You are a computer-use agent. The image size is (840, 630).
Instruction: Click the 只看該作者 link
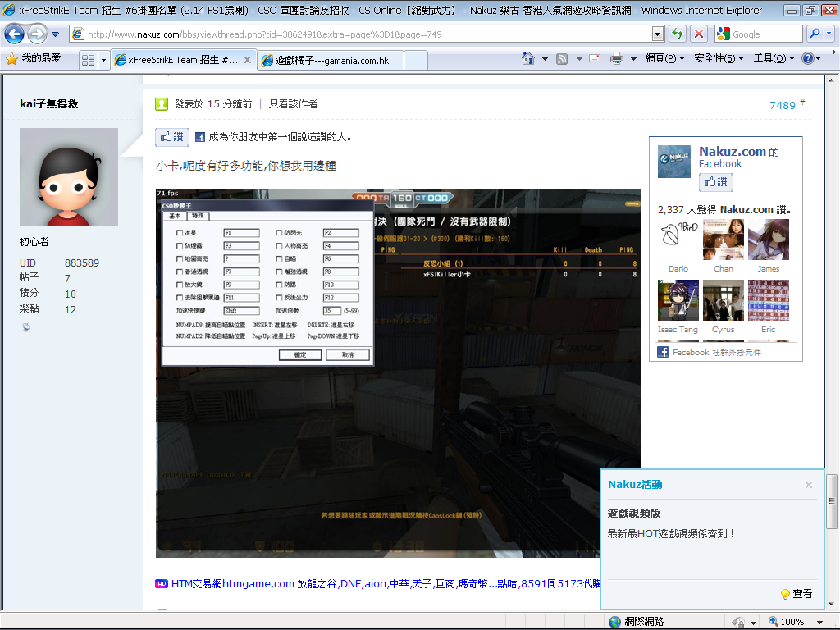[x=294, y=104]
